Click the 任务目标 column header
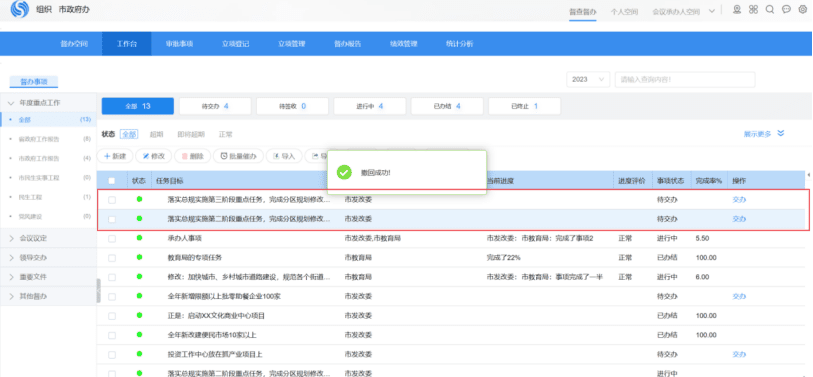The image size is (813, 377). [x=169, y=181]
